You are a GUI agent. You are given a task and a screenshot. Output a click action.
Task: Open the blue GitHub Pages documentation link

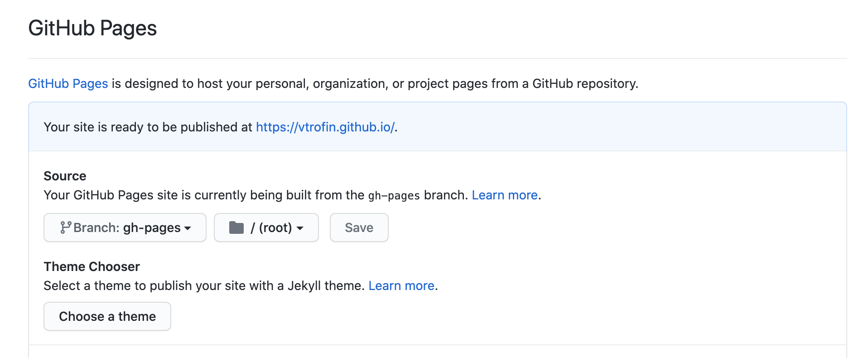point(68,83)
